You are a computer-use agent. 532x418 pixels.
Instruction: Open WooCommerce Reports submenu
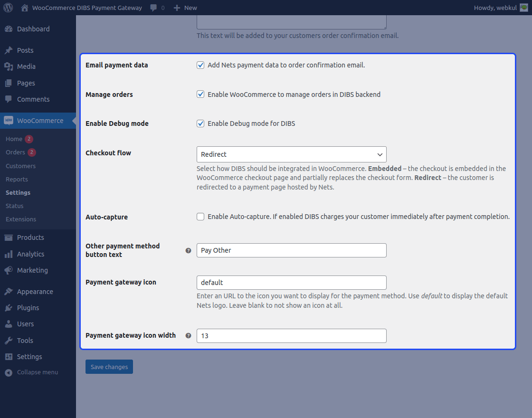tap(17, 180)
